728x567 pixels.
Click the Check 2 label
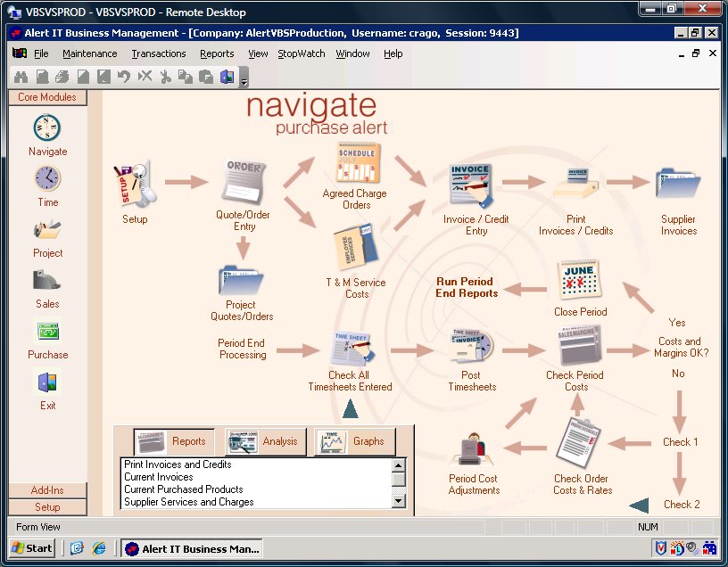pos(682,505)
